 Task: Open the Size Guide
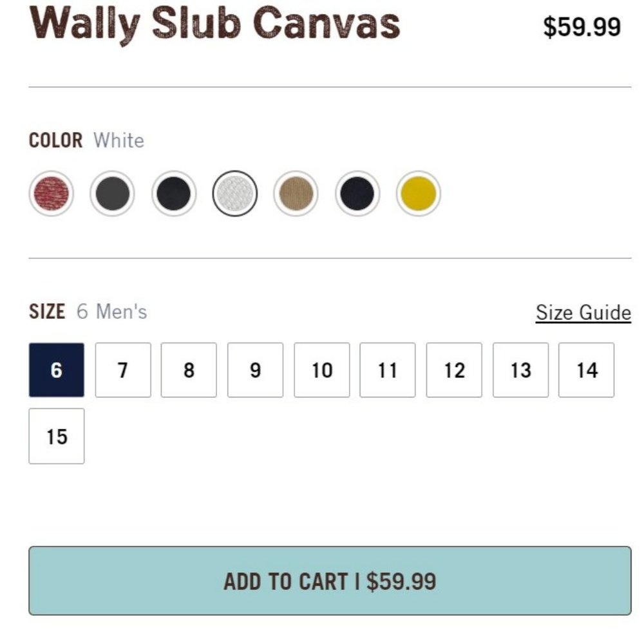click(x=583, y=312)
